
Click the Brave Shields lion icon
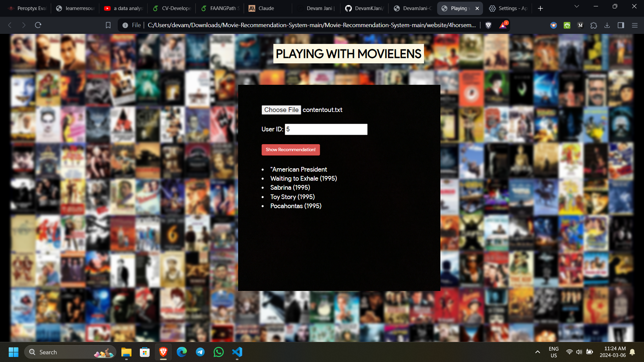tap(488, 25)
